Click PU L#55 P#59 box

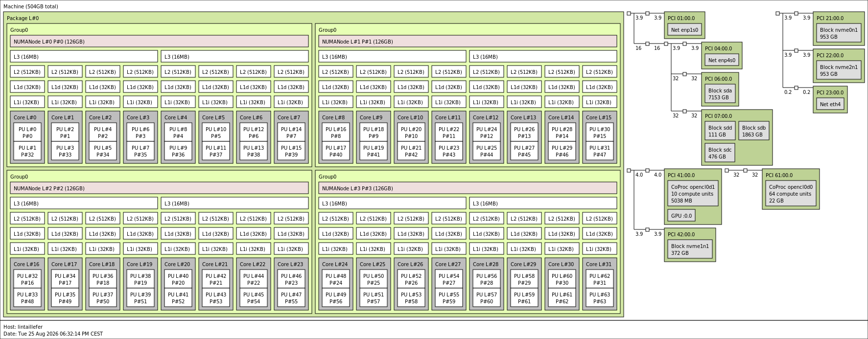[449, 298]
